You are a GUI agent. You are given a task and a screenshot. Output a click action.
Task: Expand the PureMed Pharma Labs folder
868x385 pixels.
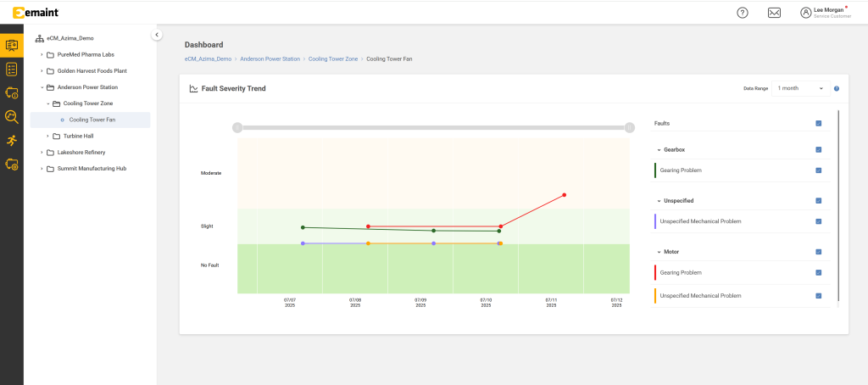tap(42, 54)
